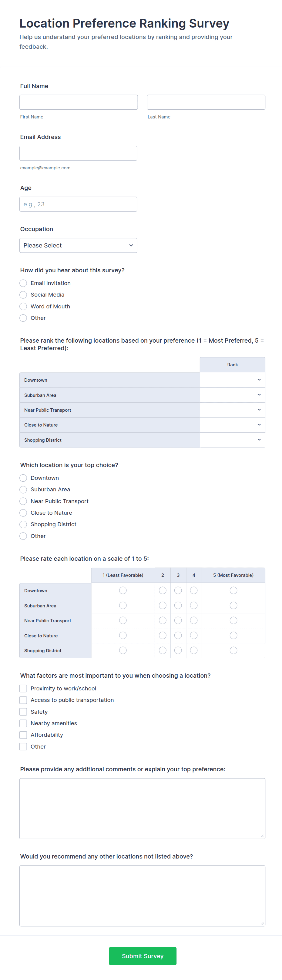Enable Proximity to work/school checkbox
This screenshot has height=980, width=282.
tap(23, 689)
